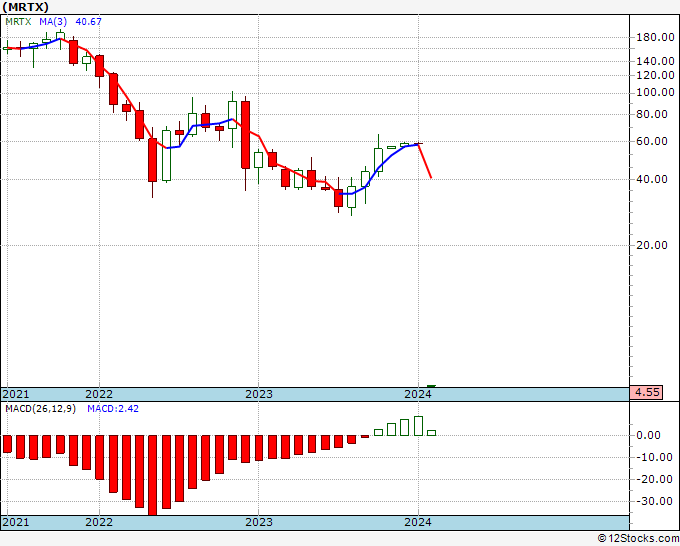The height and width of the screenshot is (546, 680).
Task: Open the 12Stocks.com copyright link
Action: point(638,539)
